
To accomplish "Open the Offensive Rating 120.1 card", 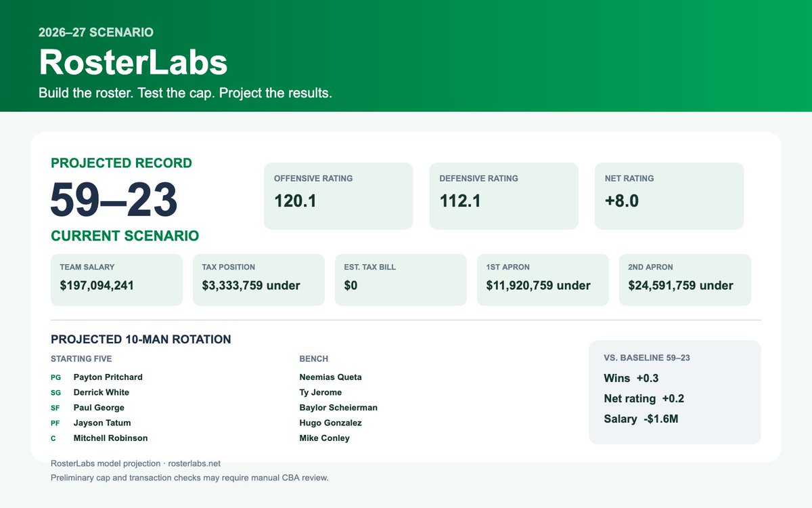I will pyautogui.click(x=338, y=196).
